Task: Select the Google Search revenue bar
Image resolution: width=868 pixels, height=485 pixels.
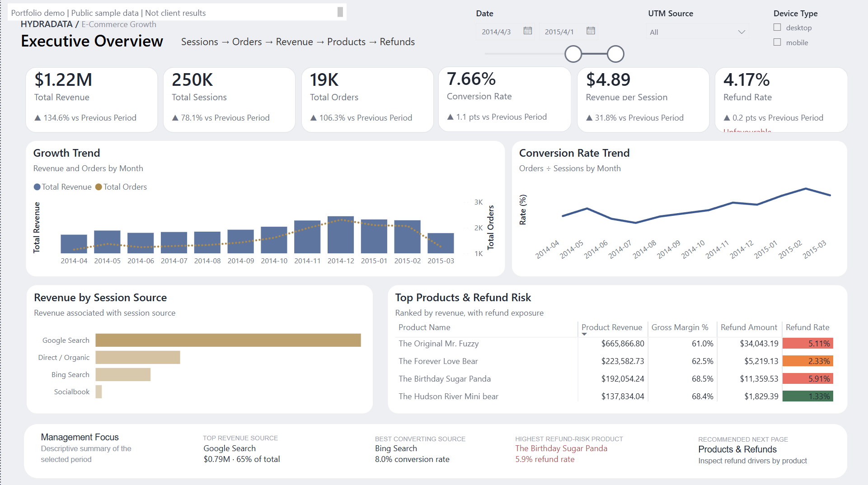Action: point(228,340)
